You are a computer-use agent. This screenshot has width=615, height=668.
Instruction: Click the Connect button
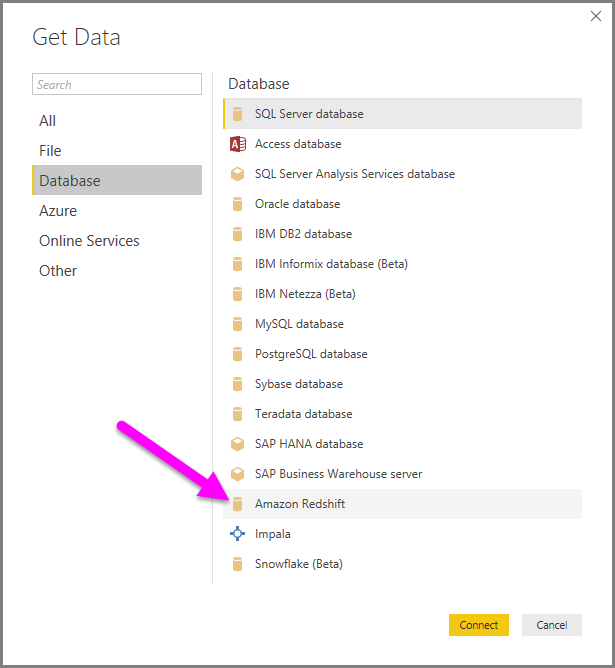click(479, 625)
